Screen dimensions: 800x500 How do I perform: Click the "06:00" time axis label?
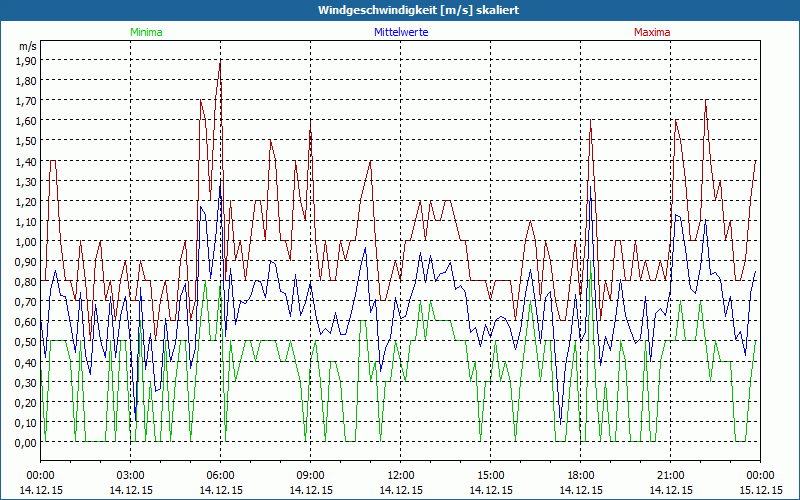(x=220, y=476)
